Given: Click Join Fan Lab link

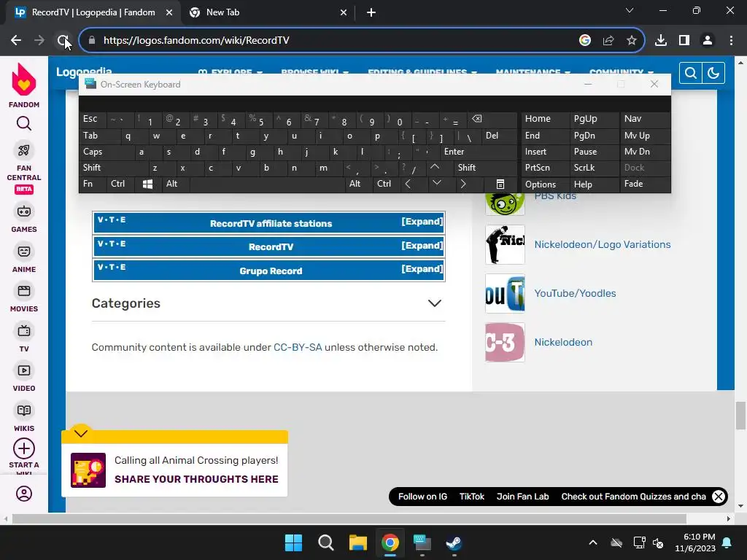Looking at the screenshot, I should [522, 497].
